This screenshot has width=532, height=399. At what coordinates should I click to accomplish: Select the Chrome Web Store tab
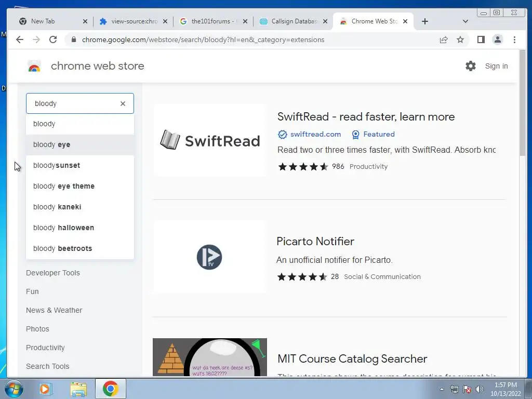coord(374,21)
